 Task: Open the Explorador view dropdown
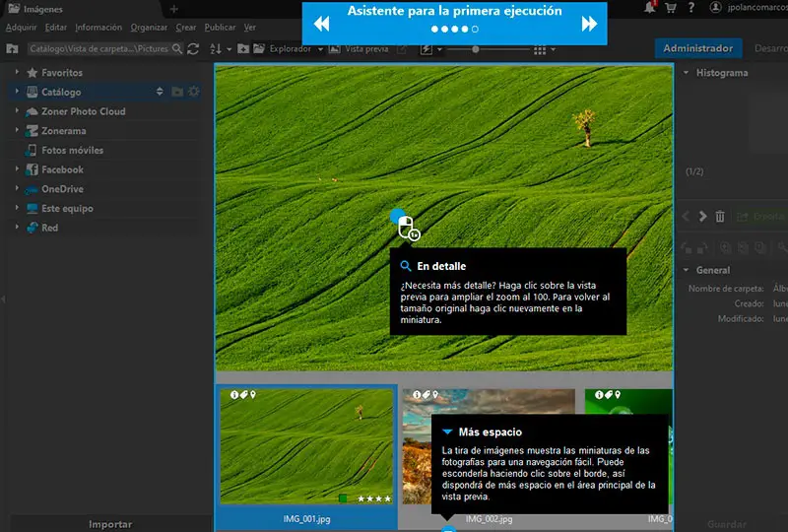point(320,49)
